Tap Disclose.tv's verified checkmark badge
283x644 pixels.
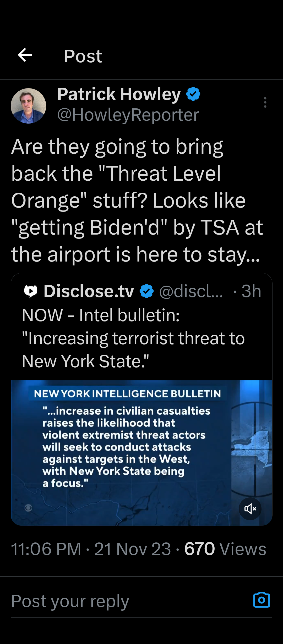(x=147, y=291)
